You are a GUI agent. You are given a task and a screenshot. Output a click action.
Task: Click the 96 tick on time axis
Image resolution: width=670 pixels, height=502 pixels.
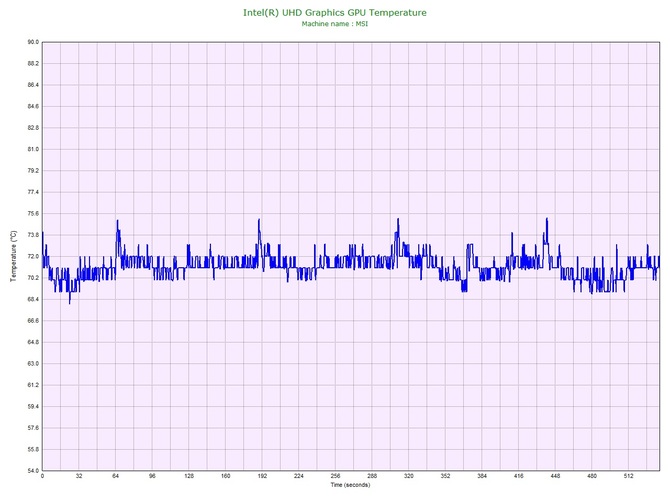coord(152,476)
